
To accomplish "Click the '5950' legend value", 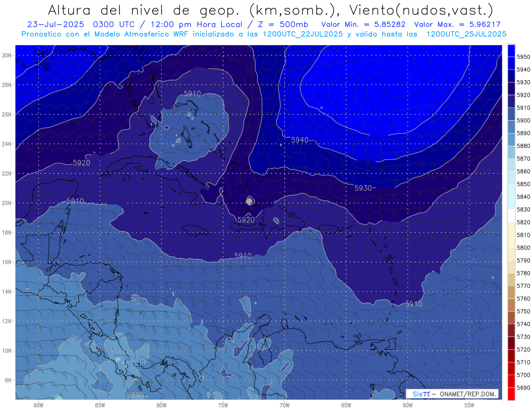I will coord(524,57).
